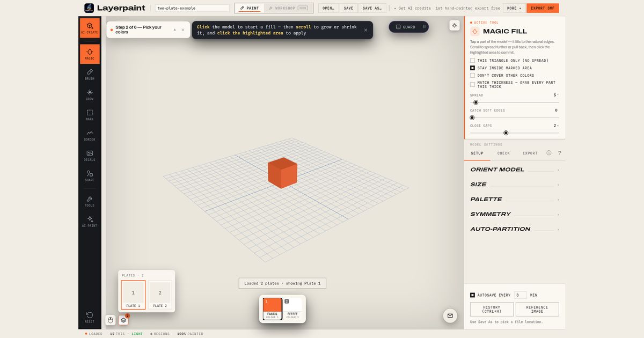Choose the Grow tool
The height and width of the screenshot is (338, 644).
pyautogui.click(x=90, y=95)
